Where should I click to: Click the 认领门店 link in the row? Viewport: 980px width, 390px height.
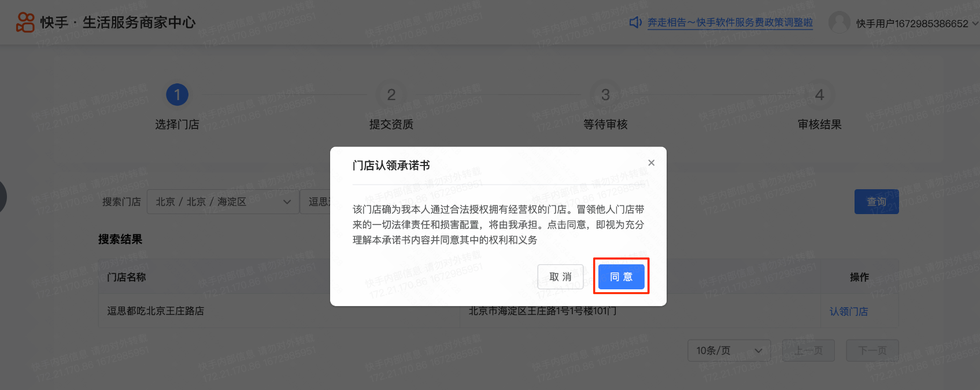(x=849, y=311)
